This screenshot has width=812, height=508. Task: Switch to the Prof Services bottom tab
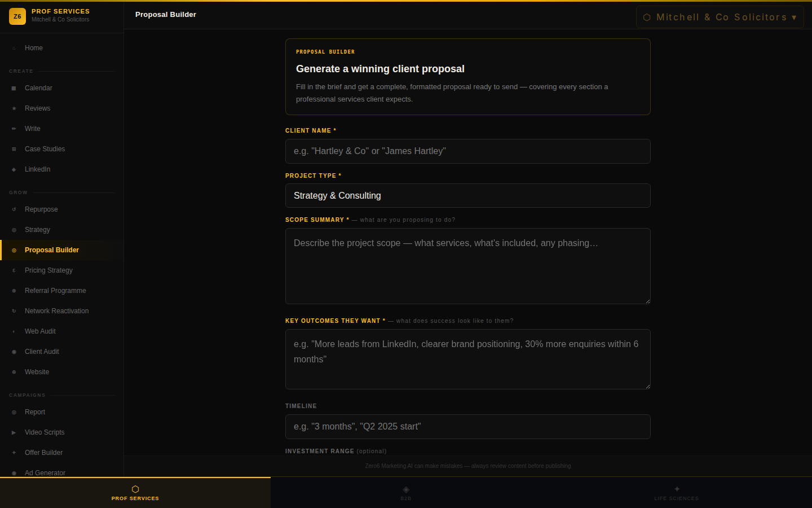tap(135, 493)
